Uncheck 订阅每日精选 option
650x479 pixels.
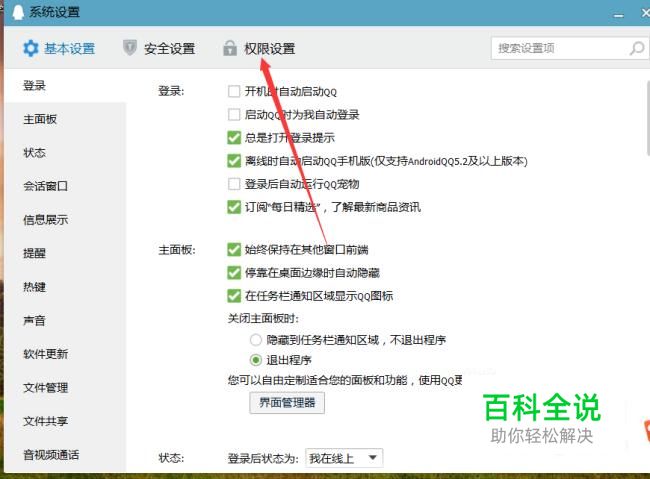(234, 207)
